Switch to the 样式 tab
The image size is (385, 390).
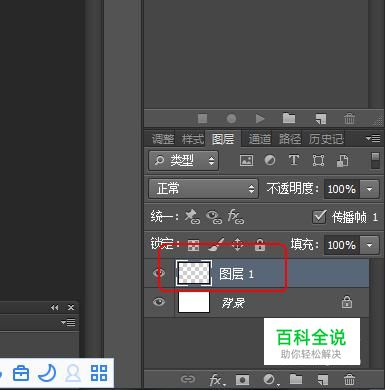tap(193, 139)
